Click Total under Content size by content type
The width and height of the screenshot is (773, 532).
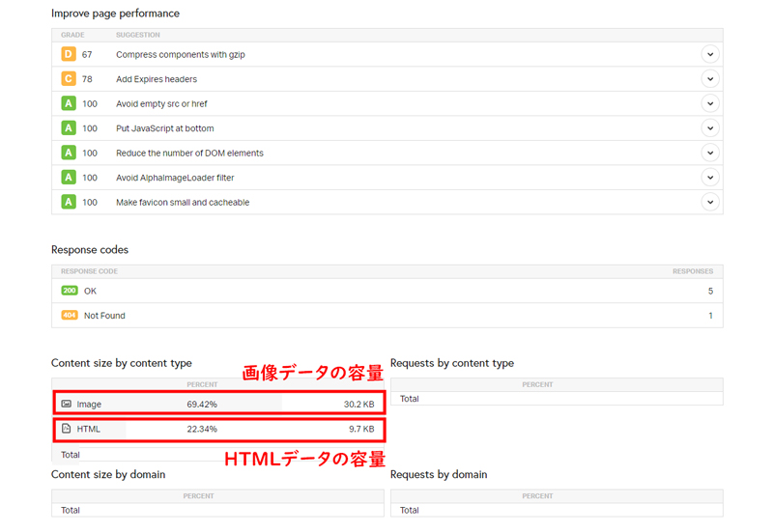[70, 455]
